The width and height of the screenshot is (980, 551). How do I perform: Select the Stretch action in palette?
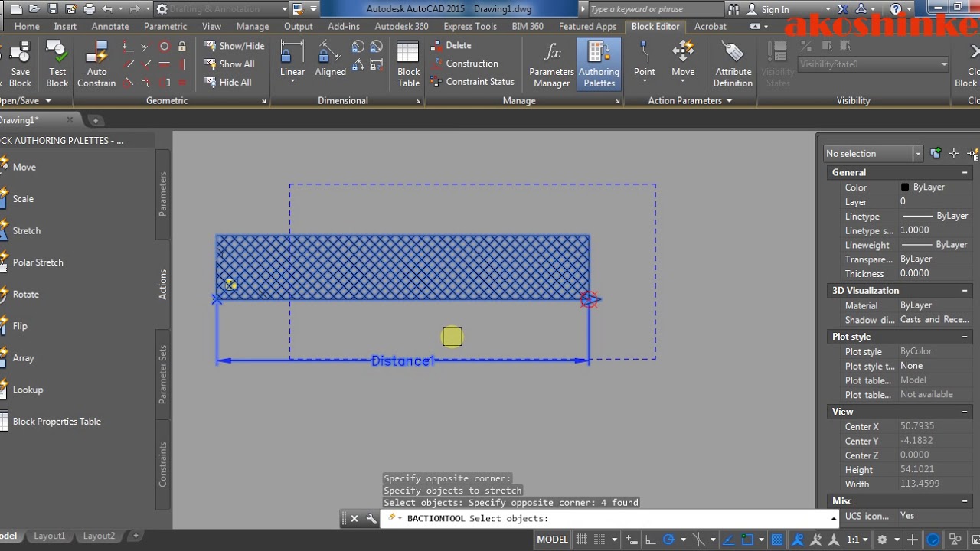pos(21,230)
